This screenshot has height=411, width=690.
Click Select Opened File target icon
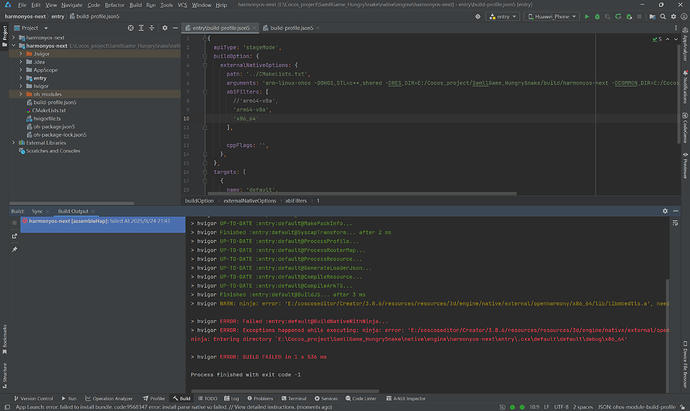(132, 29)
